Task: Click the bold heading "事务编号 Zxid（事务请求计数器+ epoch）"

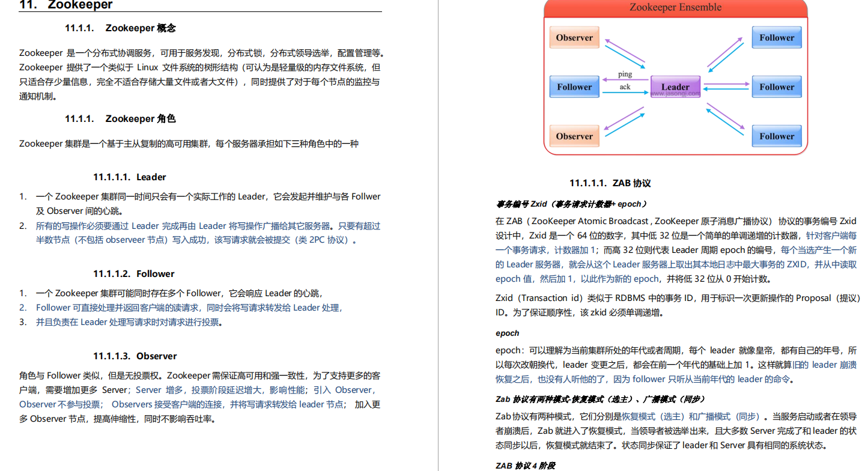Action: point(571,204)
